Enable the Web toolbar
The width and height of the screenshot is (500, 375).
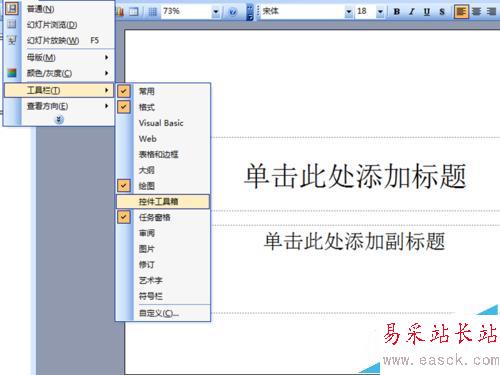point(163,138)
